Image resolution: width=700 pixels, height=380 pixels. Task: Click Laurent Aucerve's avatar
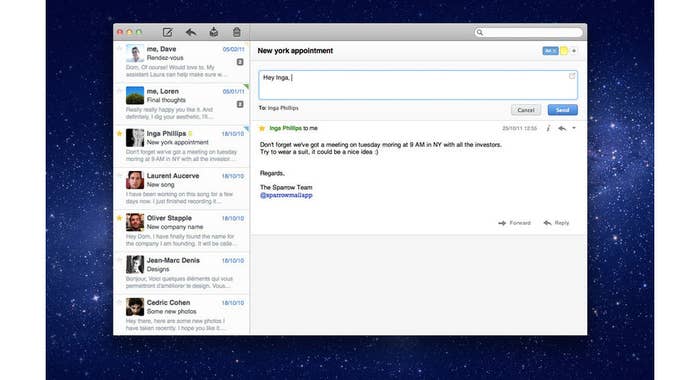point(135,180)
